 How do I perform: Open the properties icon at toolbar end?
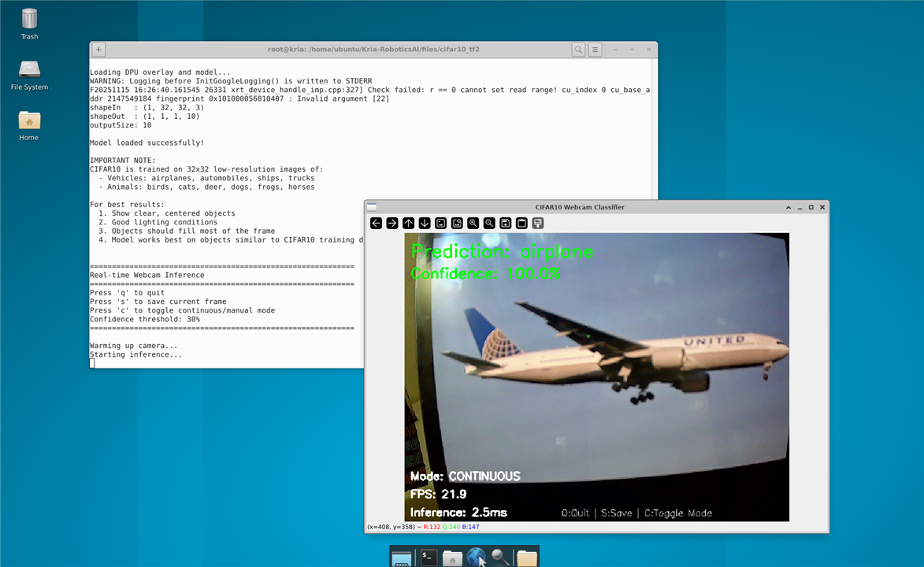538,224
